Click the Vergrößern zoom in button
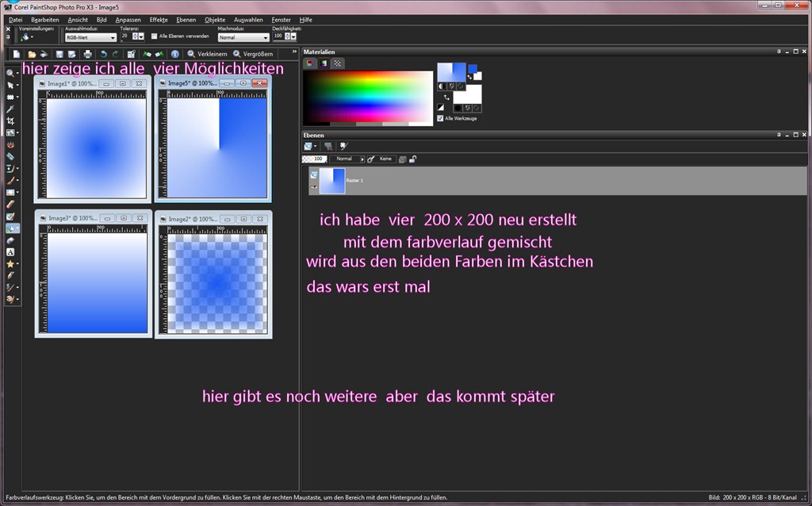Image resolution: width=812 pixels, height=506 pixels. 253,54
